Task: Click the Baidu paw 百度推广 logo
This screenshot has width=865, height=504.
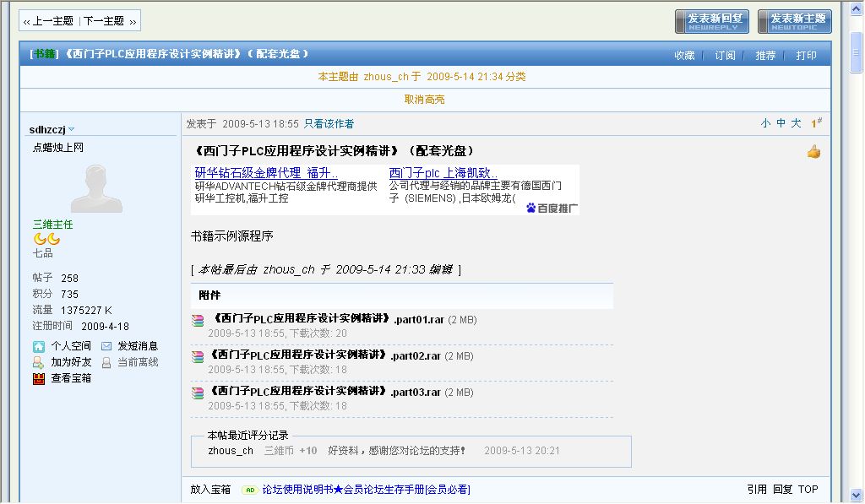Action: [x=552, y=208]
